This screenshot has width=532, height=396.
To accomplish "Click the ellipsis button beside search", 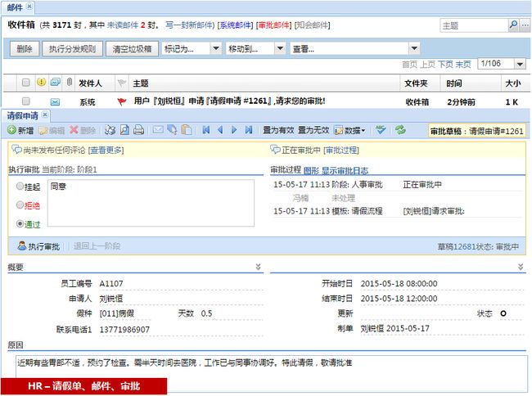I will [525, 25].
